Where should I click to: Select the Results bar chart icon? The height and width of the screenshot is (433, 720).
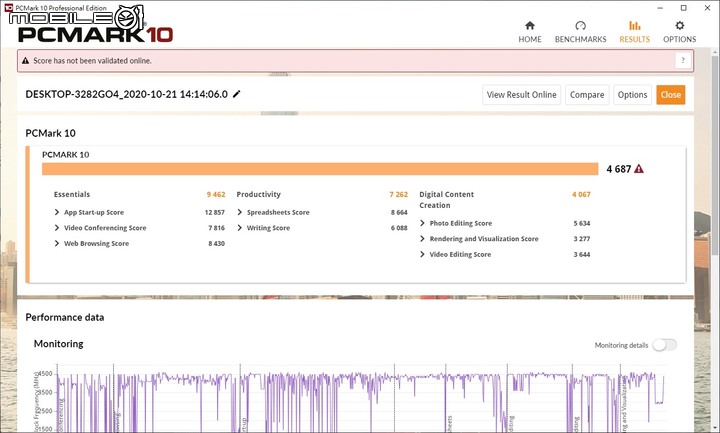pyautogui.click(x=635, y=25)
